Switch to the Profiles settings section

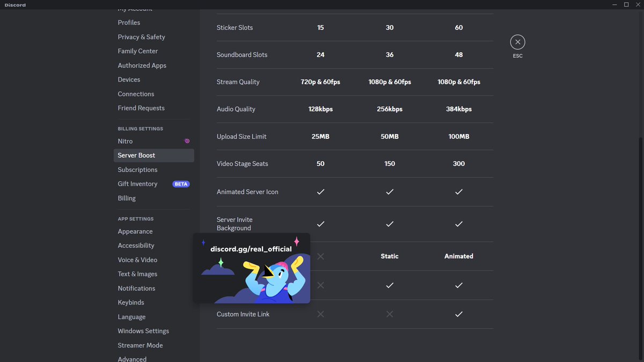click(x=129, y=22)
